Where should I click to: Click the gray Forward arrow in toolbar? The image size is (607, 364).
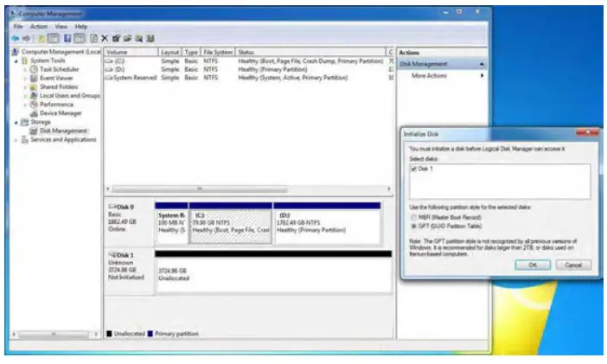click(26, 38)
